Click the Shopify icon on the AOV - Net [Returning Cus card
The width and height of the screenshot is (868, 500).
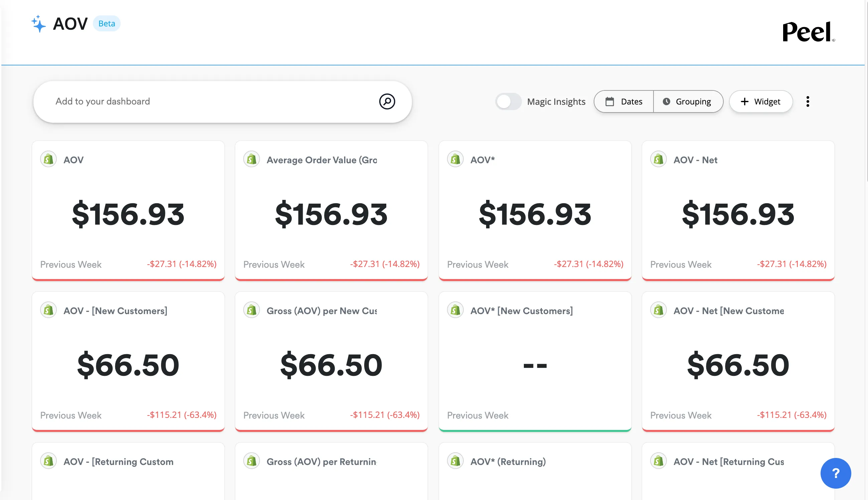[659, 461]
